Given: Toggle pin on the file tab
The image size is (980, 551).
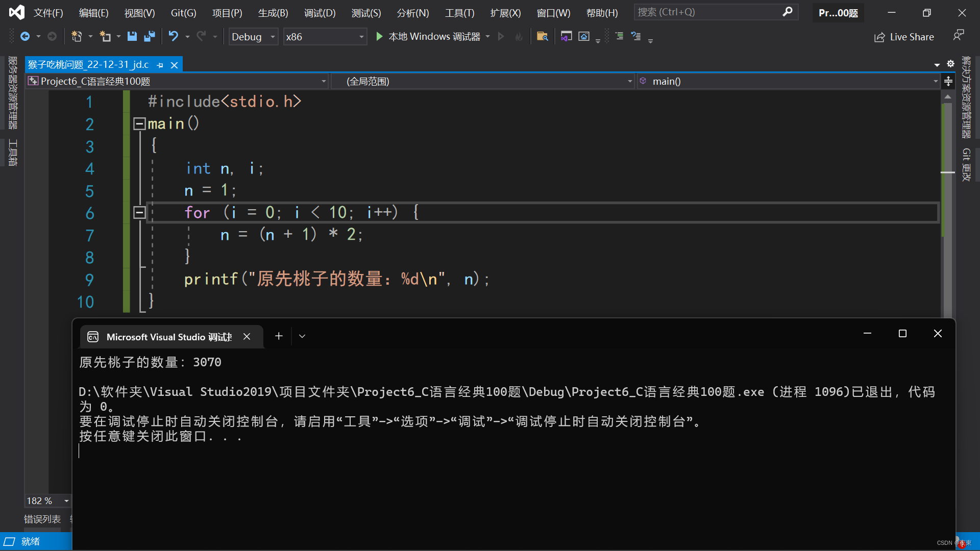Looking at the screenshot, I should point(160,65).
